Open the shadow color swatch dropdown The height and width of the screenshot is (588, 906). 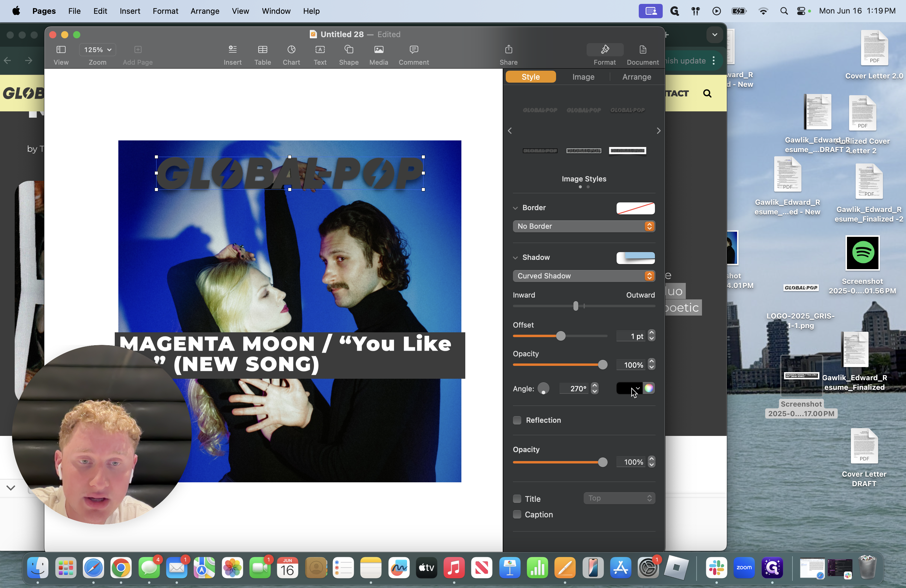(x=629, y=388)
